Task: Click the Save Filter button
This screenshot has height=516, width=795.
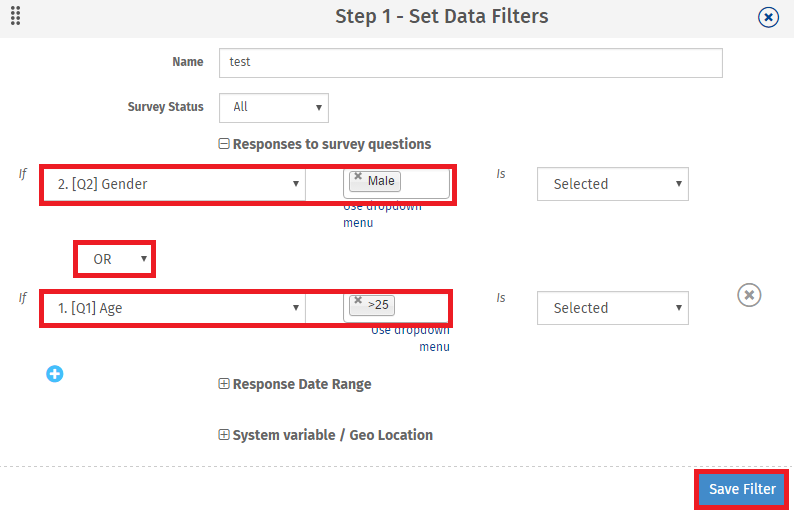Action: tap(742, 489)
